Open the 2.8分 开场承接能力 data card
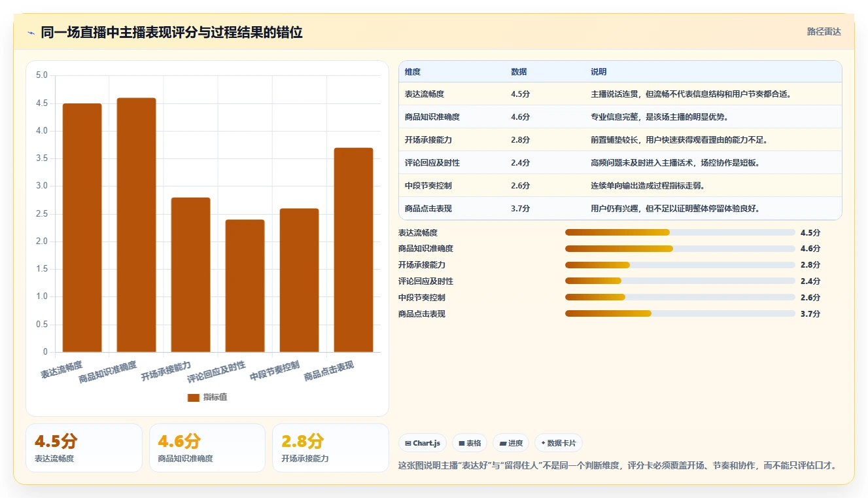Viewport: 868px width, 498px height. (330, 448)
